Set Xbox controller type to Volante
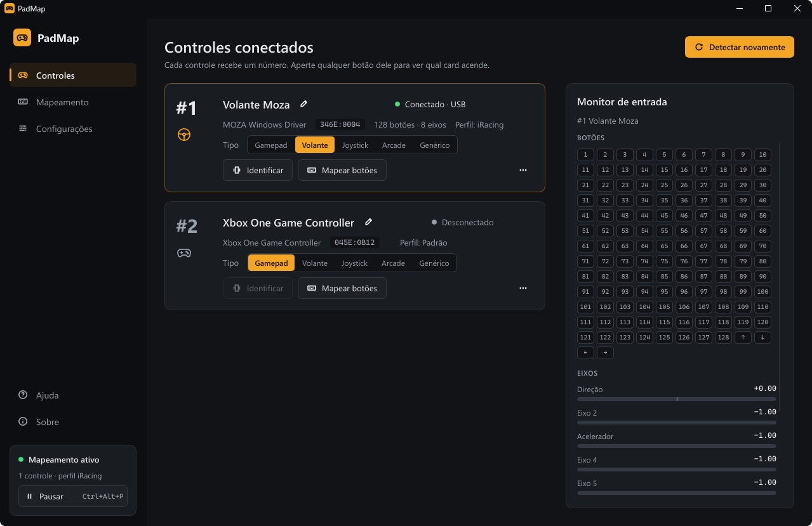The image size is (812, 526). coord(315,263)
